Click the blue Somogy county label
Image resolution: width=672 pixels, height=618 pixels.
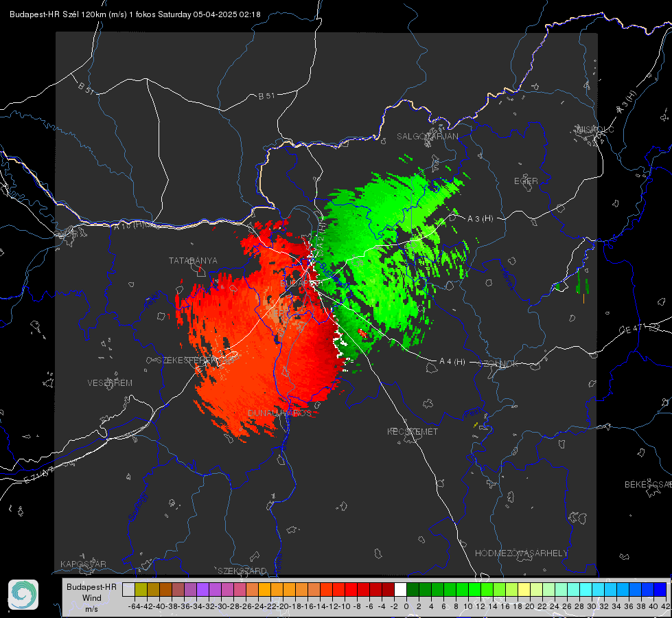click(x=137, y=507)
